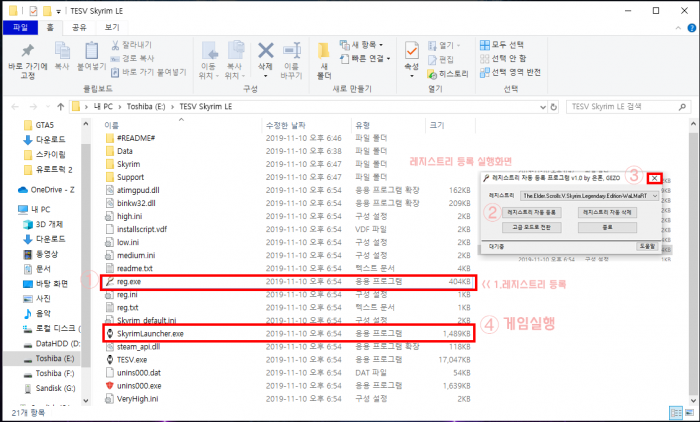Click the refresh button beside the address bar

click(x=554, y=107)
